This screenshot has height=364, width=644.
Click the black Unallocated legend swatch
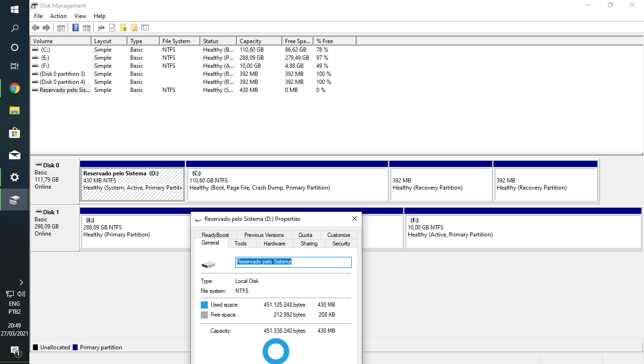[35, 347]
